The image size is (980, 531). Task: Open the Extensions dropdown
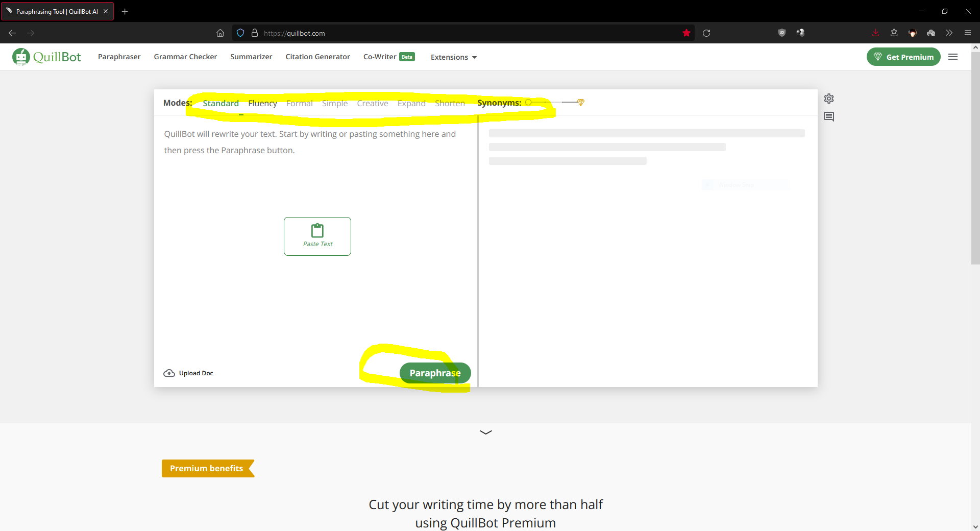pyautogui.click(x=453, y=57)
